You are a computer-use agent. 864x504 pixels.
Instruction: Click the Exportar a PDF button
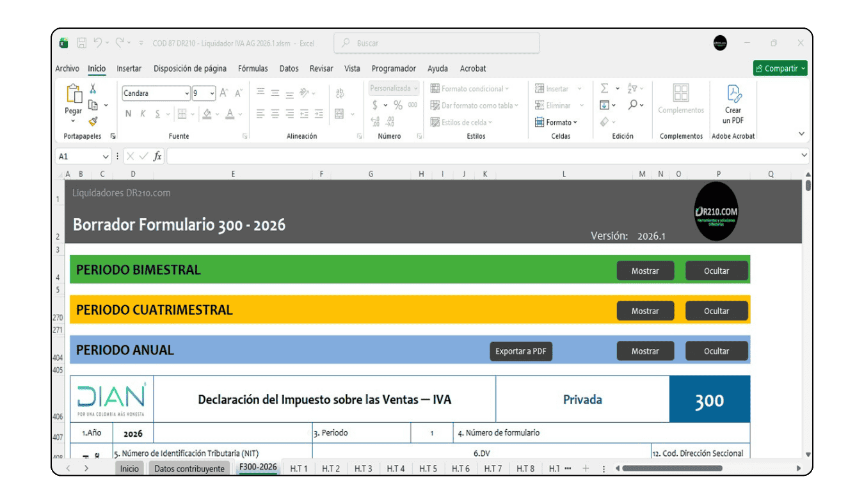click(x=520, y=351)
